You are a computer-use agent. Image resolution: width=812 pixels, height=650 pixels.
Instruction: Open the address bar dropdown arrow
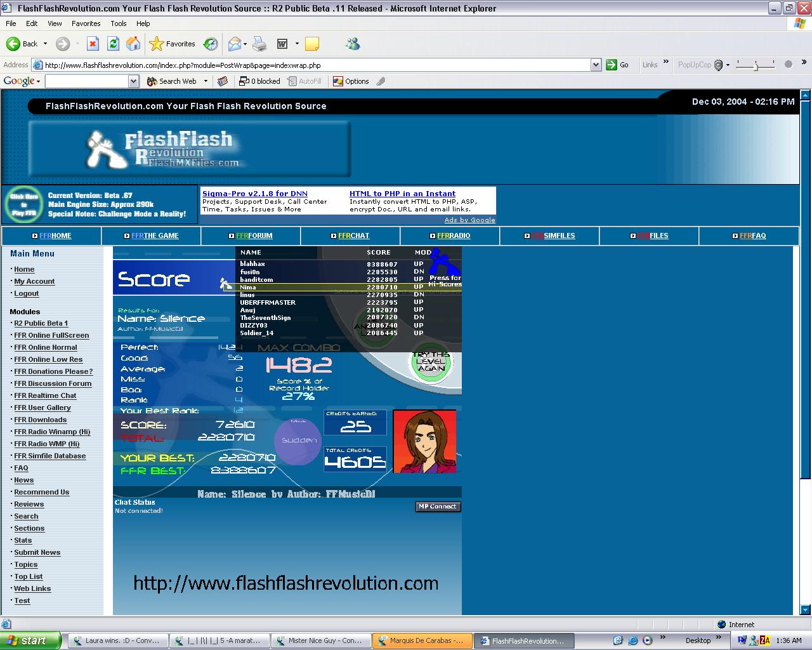[596, 65]
